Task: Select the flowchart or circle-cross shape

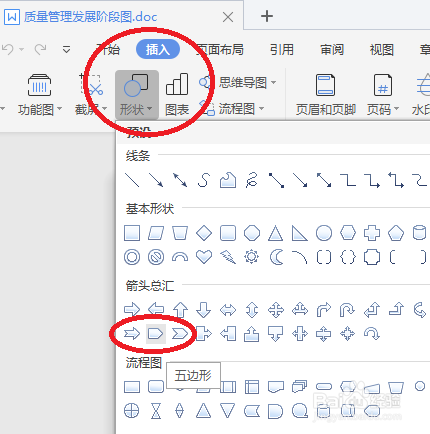Action: coord(132,411)
